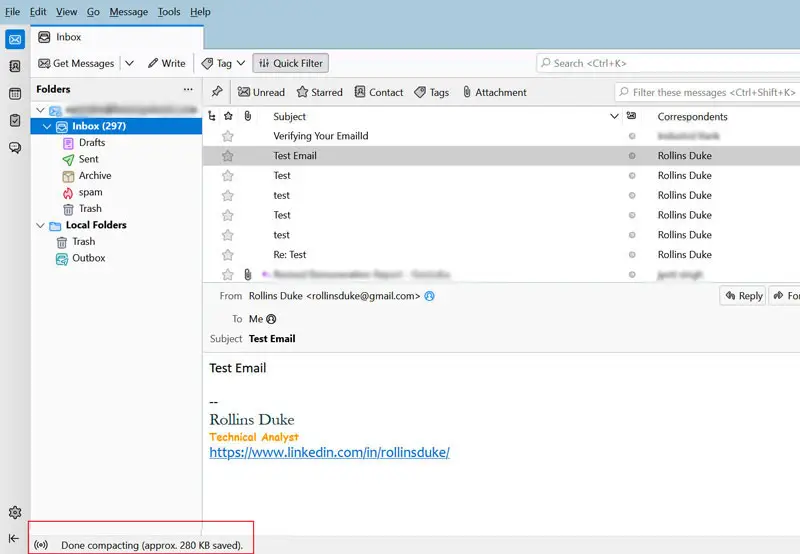Open the Calendar space icon
The width and height of the screenshot is (800, 554).
pos(15,94)
